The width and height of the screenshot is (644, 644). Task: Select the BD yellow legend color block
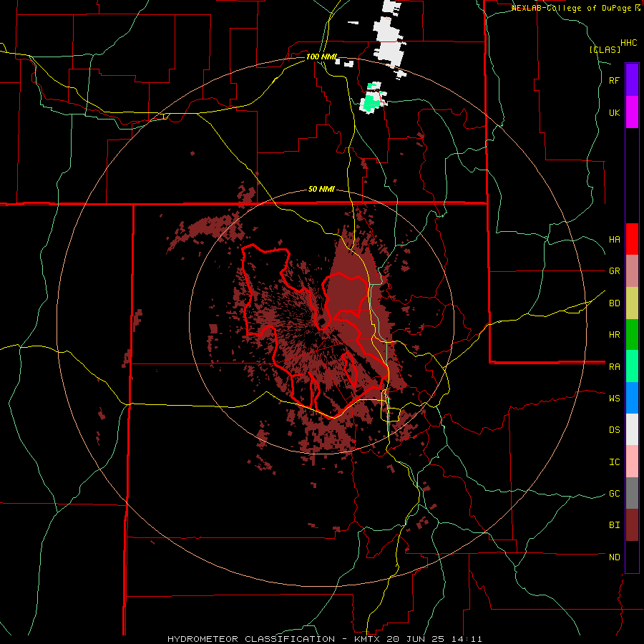coord(632,303)
